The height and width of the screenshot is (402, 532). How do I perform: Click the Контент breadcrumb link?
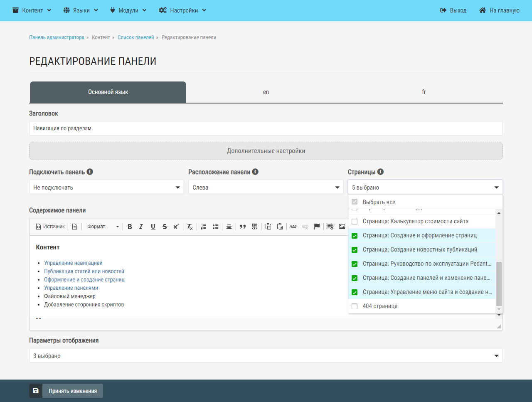[101, 37]
